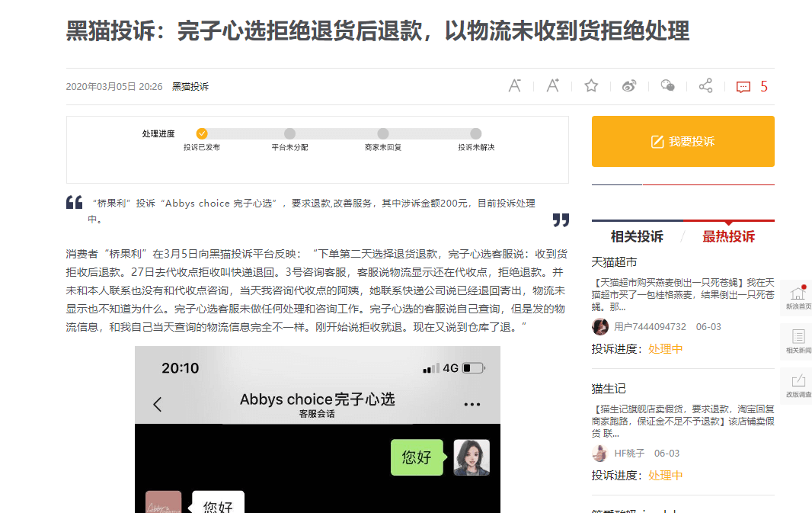Open 相关新闻 in the side panel
Screen dimensions: 812x513
pos(798,341)
